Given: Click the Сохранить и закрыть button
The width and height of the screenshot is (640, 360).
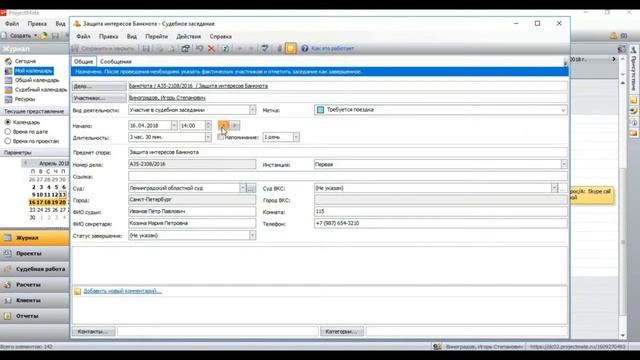Looking at the screenshot, I should 103,49.
